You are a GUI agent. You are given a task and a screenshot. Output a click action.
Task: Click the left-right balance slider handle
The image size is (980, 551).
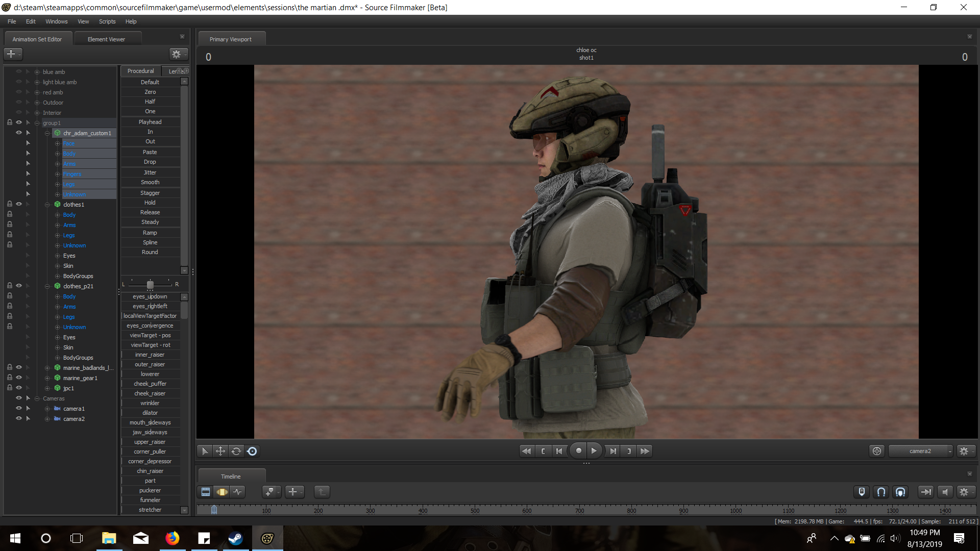(150, 285)
